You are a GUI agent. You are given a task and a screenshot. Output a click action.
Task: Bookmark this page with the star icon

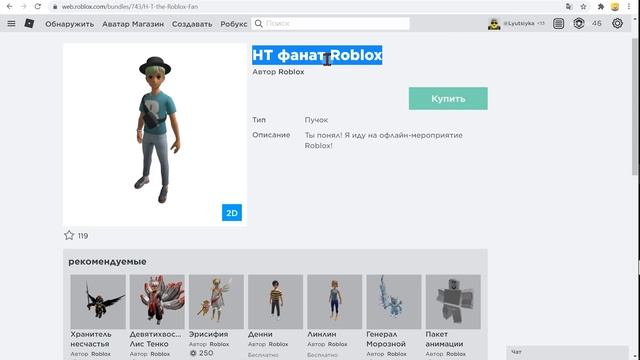point(584,7)
